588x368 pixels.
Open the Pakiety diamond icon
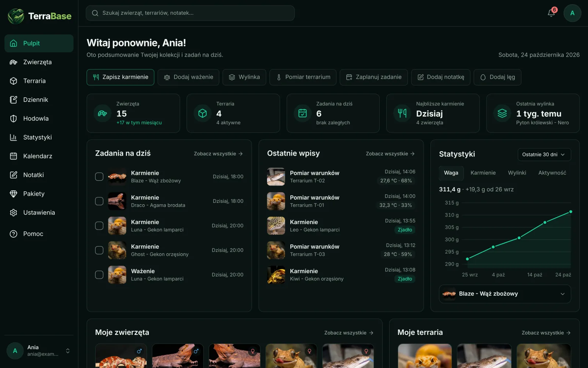(x=14, y=194)
